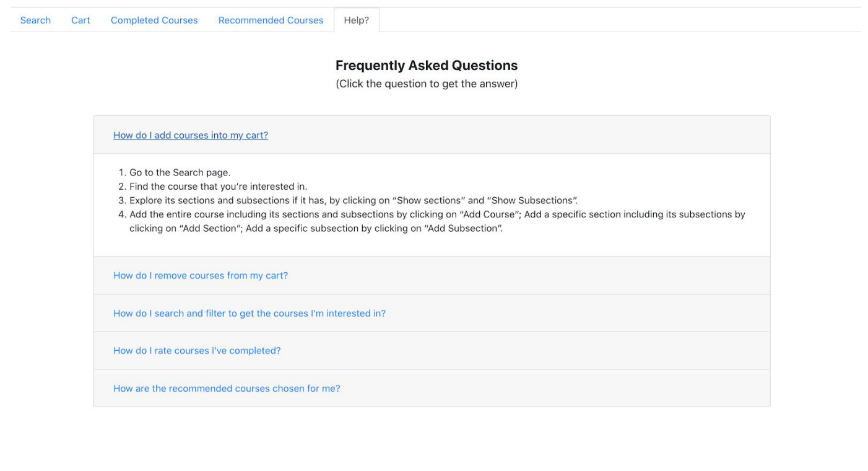Click step 2 about finding the course
Screen dimensions: 868x471
coord(218,186)
